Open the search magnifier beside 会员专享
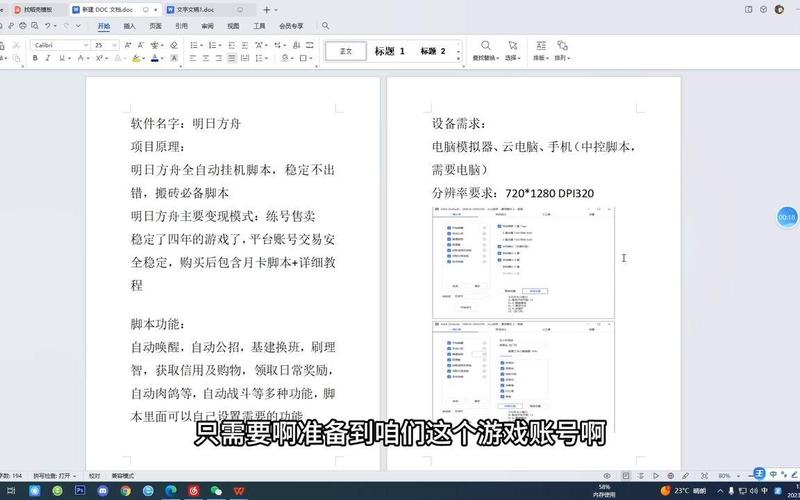 326,26
